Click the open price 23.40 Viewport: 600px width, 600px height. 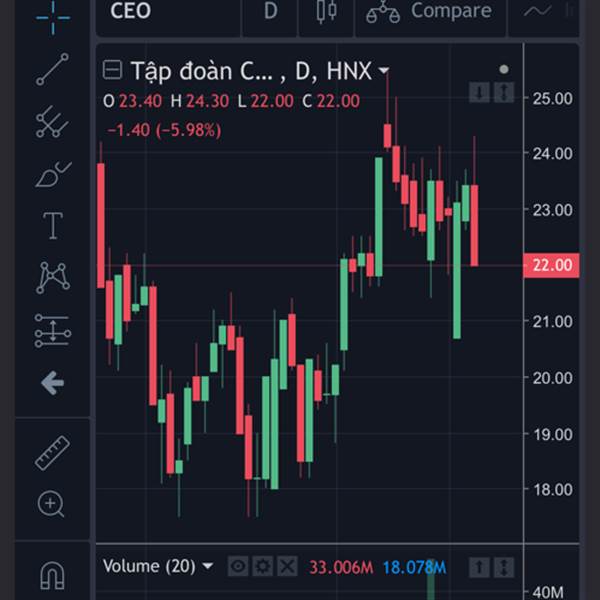tap(140, 101)
